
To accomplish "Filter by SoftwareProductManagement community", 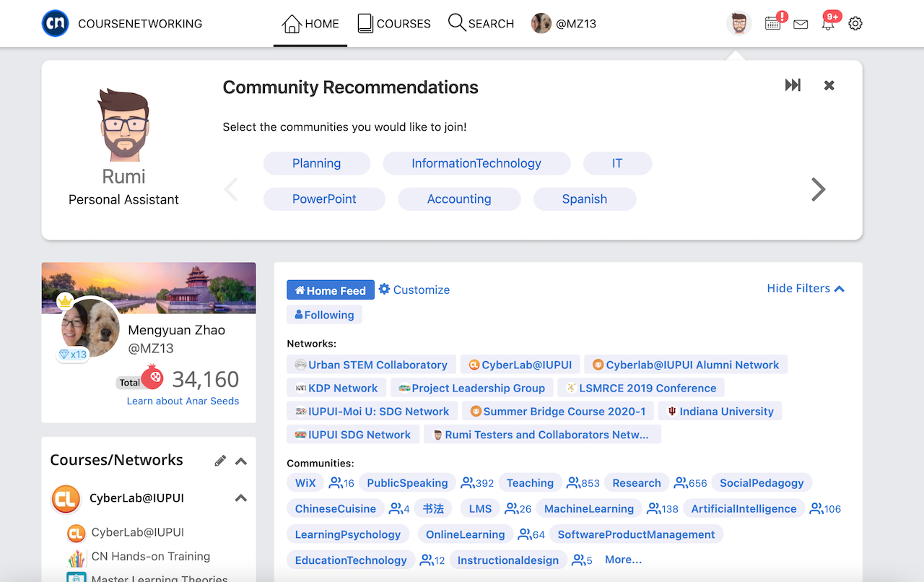I will pos(636,534).
